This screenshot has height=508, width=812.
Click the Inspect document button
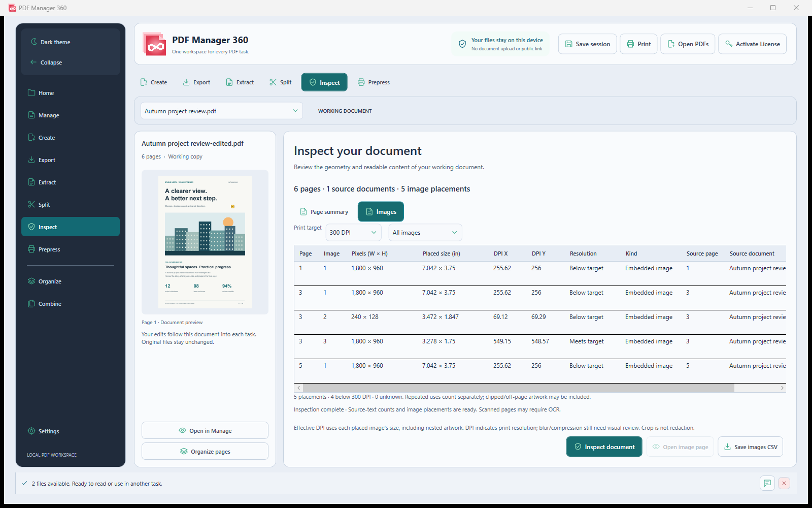pos(604,447)
